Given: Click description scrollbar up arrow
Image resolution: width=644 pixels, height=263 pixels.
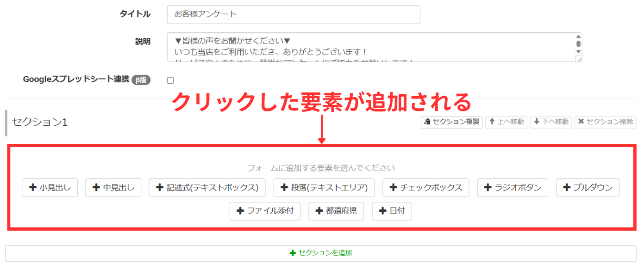Looking at the screenshot, I should (x=578, y=37).
